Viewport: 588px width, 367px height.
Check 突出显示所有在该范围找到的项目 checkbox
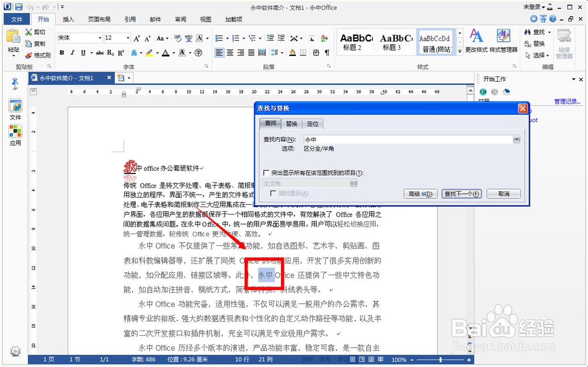tap(266, 173)
